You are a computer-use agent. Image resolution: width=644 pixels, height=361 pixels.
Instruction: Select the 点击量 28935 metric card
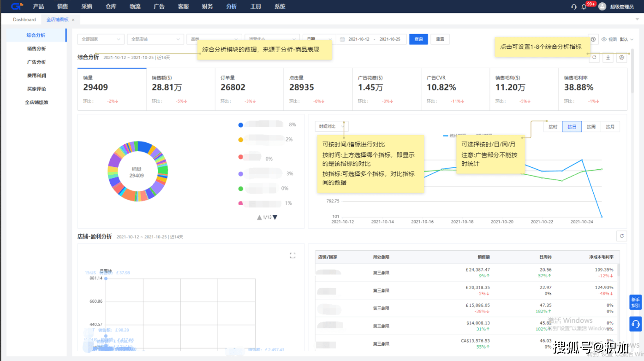click(x=318, y=89)
